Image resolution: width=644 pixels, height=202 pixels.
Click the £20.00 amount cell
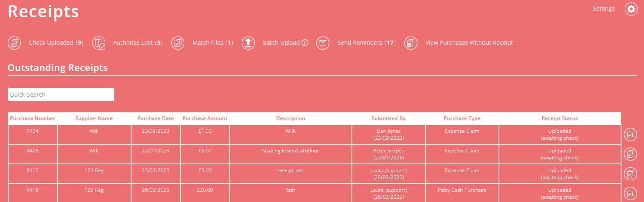tap(205, 193)
